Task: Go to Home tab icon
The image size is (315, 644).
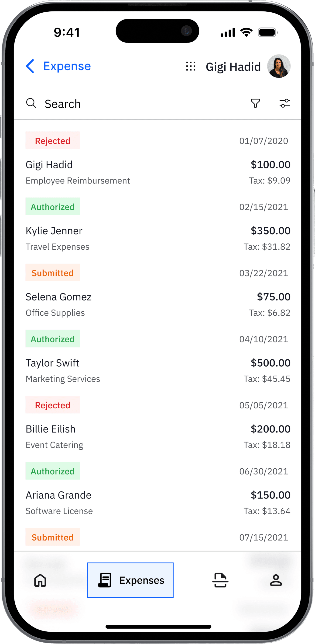Action: pos(40,580)
